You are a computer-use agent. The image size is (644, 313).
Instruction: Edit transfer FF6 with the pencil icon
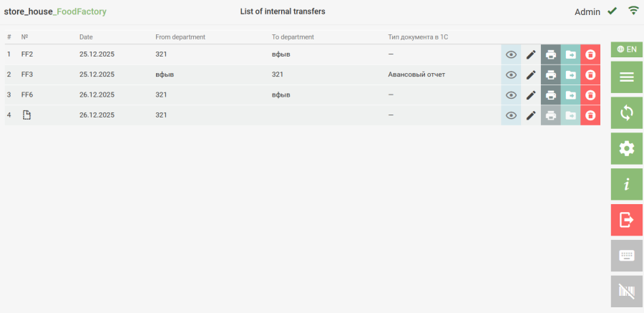[531, 95]
